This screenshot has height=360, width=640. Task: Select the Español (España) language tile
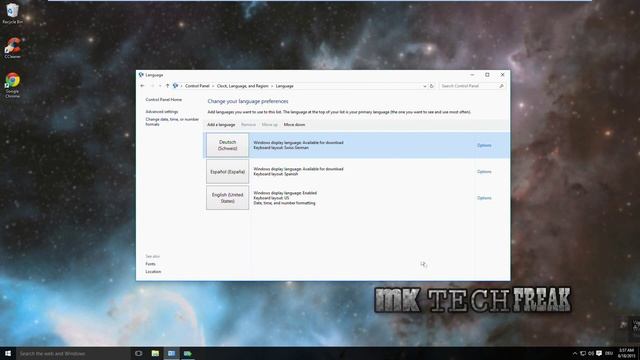227,172
